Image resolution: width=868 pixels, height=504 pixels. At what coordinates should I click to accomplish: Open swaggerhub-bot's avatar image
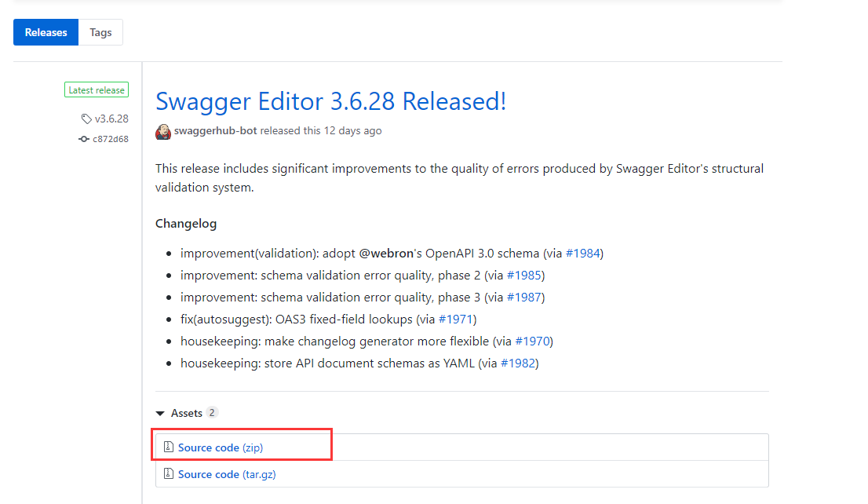(162, 131)
